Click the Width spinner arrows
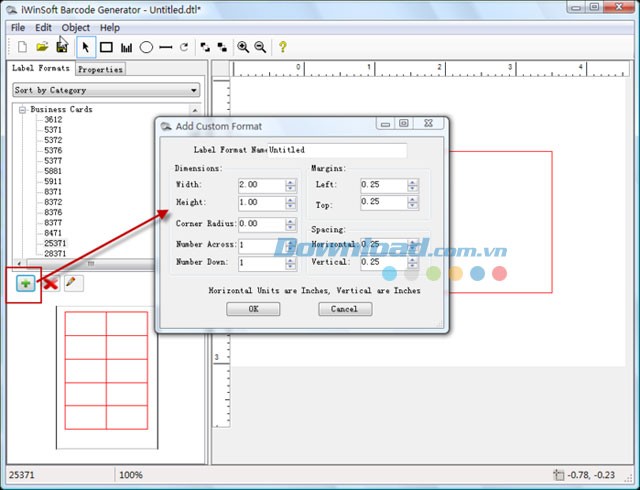Viewport: 640px width, 490px height. click(x=291, y=185)
